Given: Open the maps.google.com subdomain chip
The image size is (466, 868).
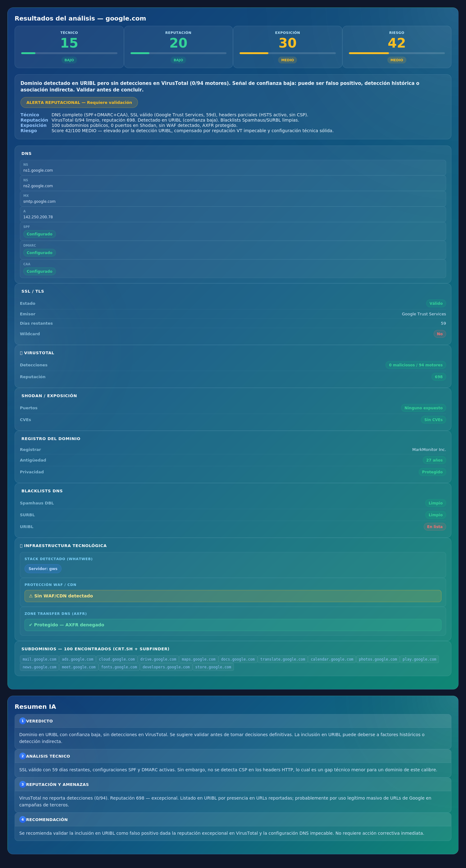Looking at the screenshot, I should (199, 659).
